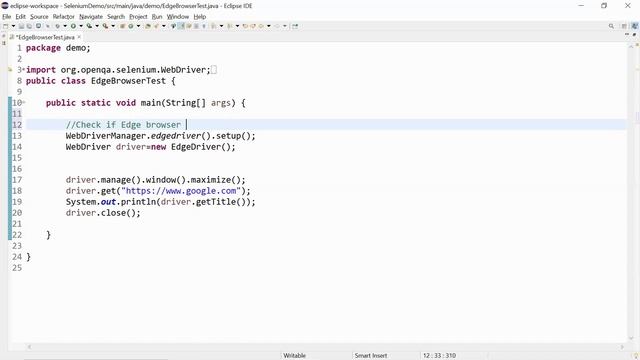The height and width of the screenshot is (360, 640).
Task: Open the Debug configurations dropdown arrow
Action: [x=65, y=26]
